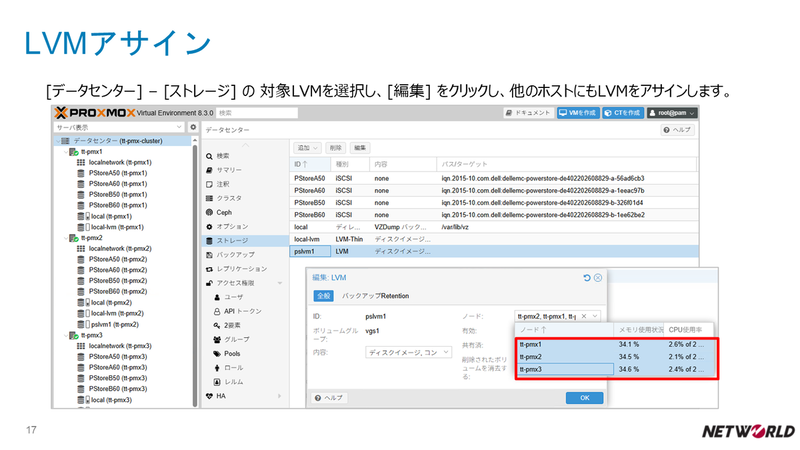Click the CTを作成 button
The width and height of the screenshot is (800, 450).
point(622,113)
